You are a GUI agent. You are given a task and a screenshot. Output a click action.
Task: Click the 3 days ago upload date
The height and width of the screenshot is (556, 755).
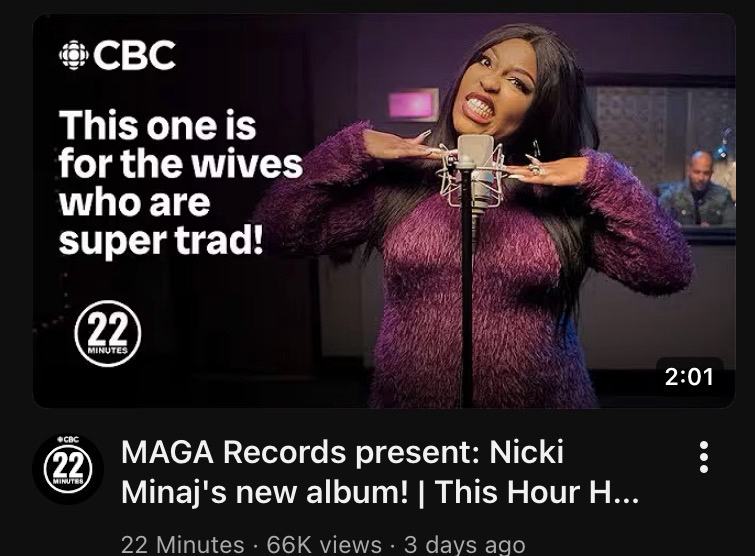coord(465,545)
